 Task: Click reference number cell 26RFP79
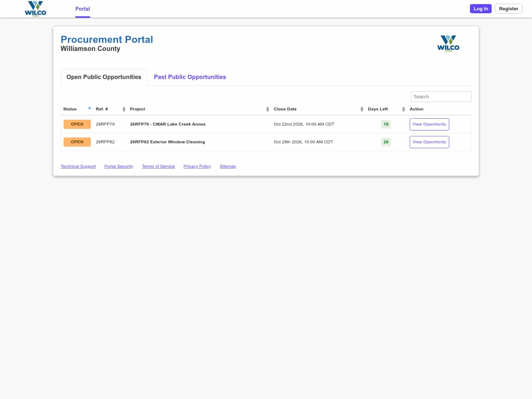pyautogui.click(x=105, y=124)
